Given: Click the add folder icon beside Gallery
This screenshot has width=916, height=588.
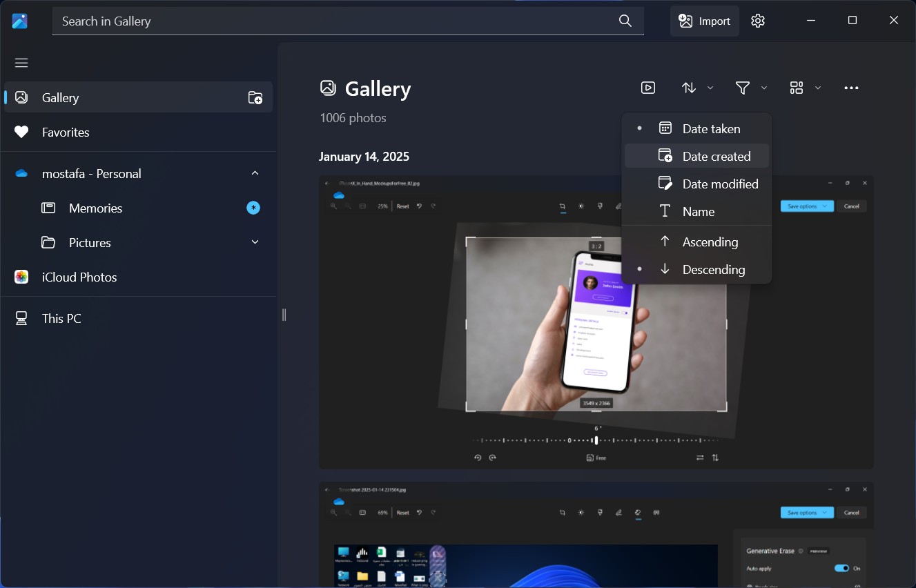Looking at the screenshot, I should pos(255,97).
